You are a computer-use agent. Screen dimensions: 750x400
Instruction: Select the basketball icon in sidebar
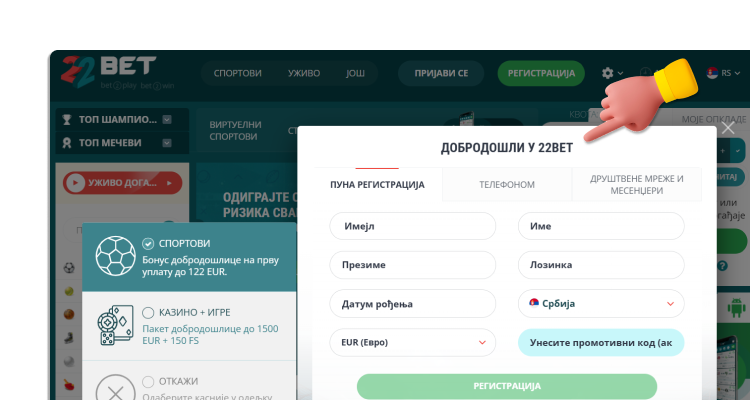click(x=69, y=314)
